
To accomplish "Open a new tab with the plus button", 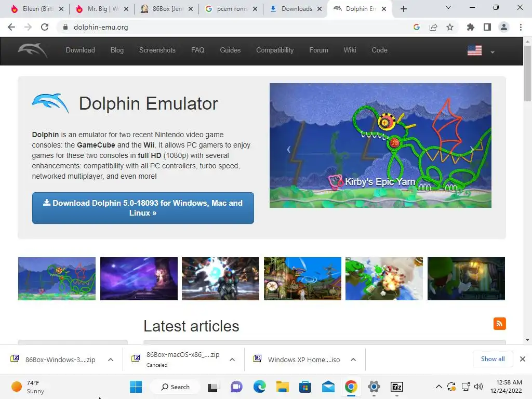I will coord(403,9).
